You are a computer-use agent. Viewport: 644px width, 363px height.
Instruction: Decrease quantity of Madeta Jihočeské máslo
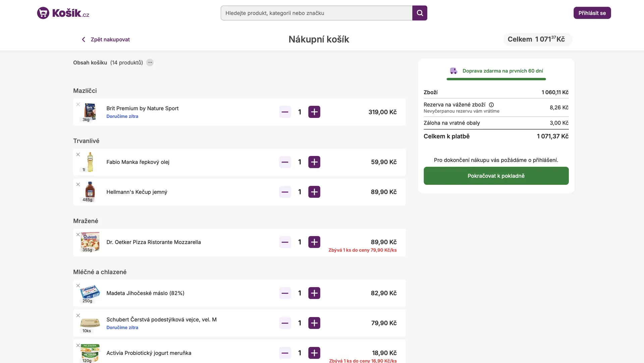click(285, 293)
